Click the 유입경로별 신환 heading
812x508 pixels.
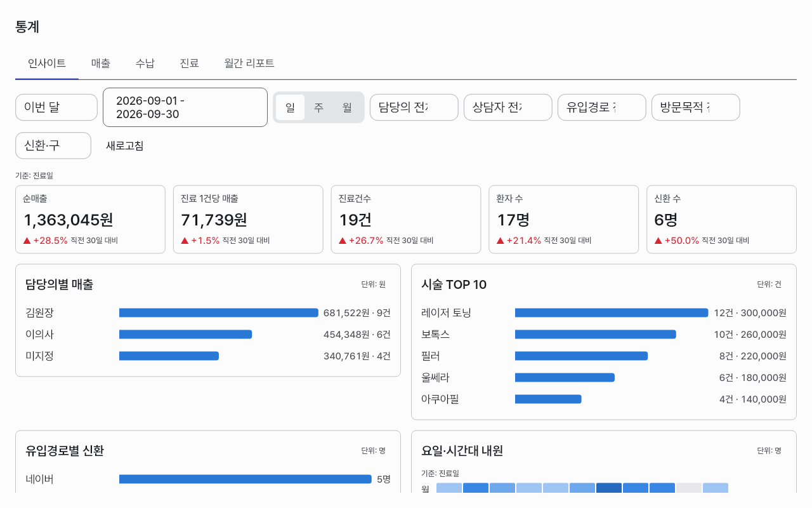(65, 451)
